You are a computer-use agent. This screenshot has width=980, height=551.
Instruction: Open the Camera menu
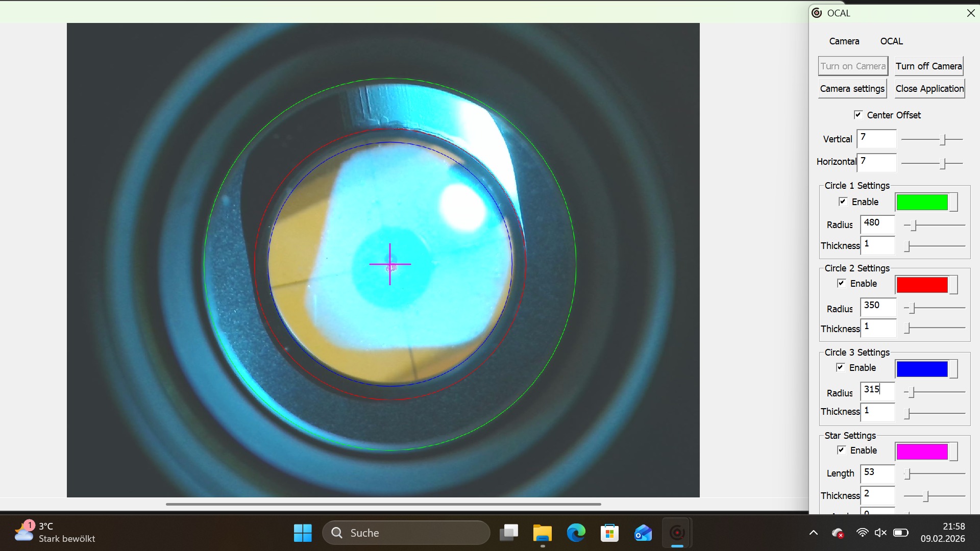pyautogui.click(x=844, y=41)
